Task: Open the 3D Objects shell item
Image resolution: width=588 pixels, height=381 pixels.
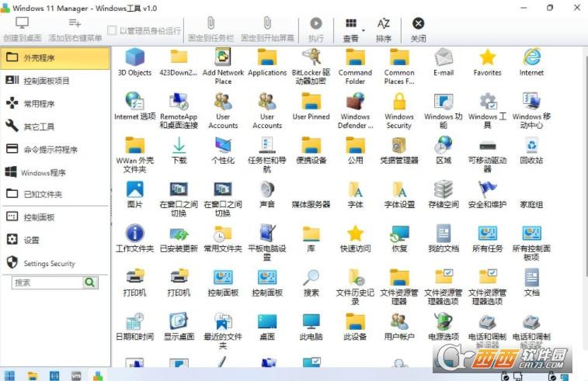Action: point(134,62)
